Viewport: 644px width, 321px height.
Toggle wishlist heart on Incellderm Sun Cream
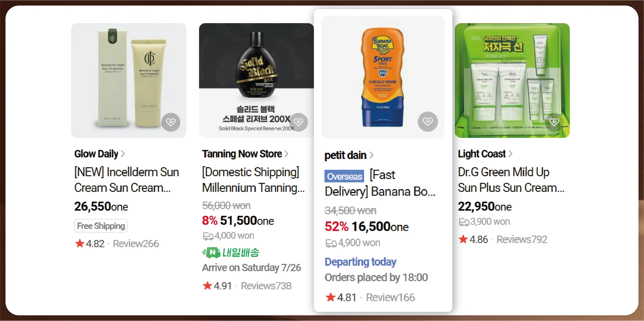pyautogui.click(x=171, y=122)
